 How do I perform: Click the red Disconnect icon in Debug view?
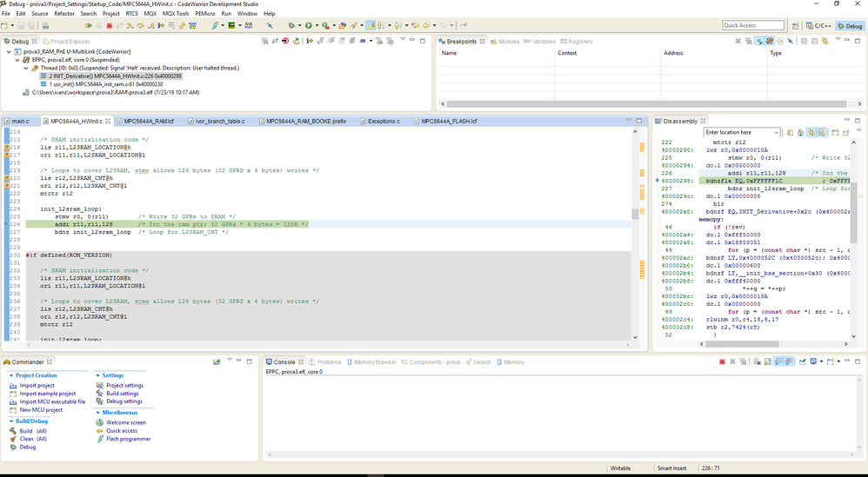(285, 41)
